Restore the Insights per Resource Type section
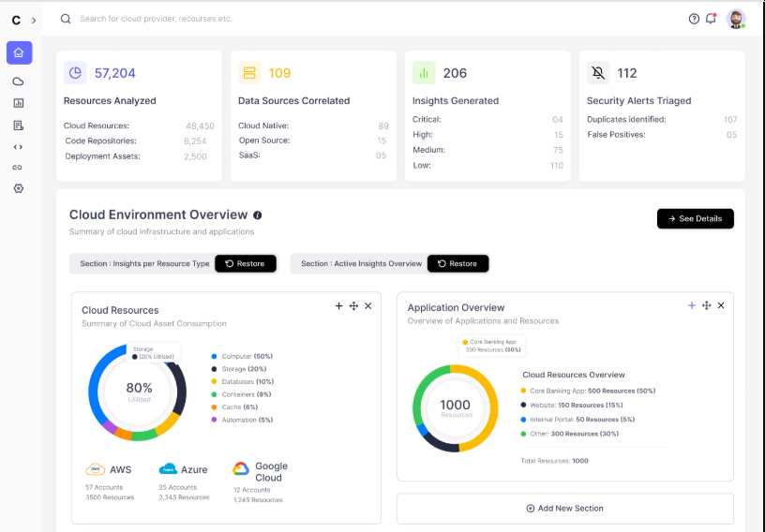The image size is (765, 532). tap(246, 264)
